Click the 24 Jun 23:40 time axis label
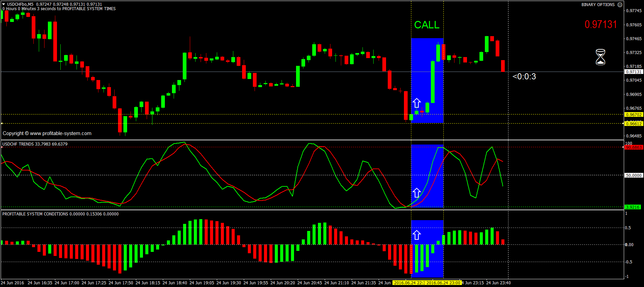This screenshot has width=644, height=287. point(498,283)
